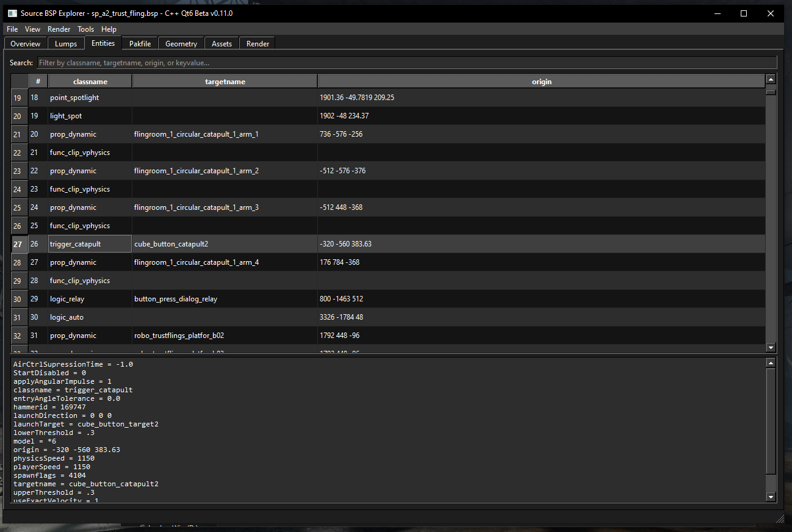Select the Entities tab

pyautogui.click(x=103, y=43)
